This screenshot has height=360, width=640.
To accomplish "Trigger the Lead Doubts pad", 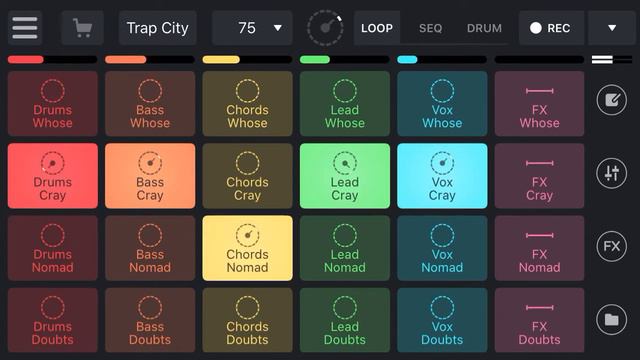I will pyautogui.click(x=345, y=320).
